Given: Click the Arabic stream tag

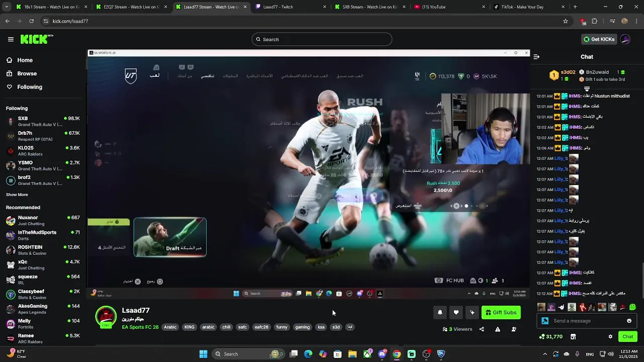Looking at the screenshot, I should [170, 327].
